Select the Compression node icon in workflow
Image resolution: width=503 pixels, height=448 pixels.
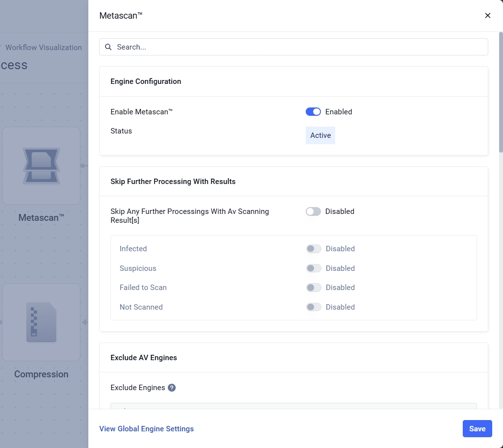(x=41, y=322)
